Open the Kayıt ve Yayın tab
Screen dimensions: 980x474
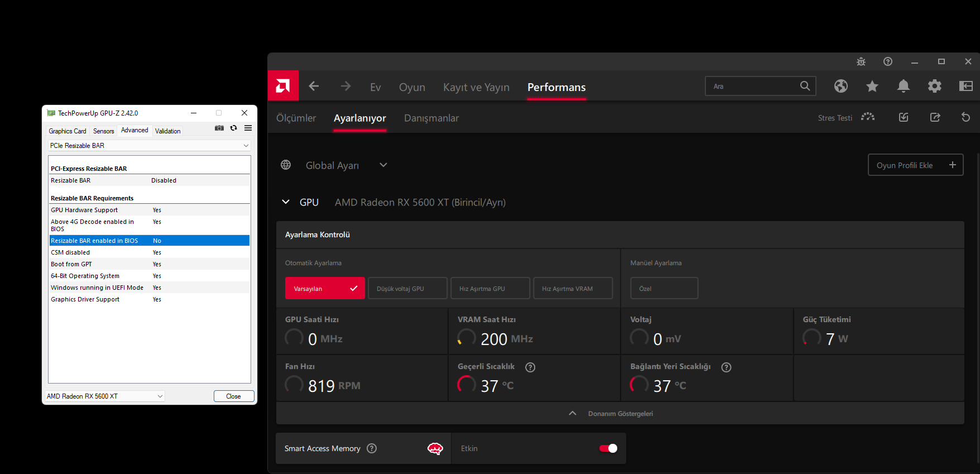[x=476, y=88]
